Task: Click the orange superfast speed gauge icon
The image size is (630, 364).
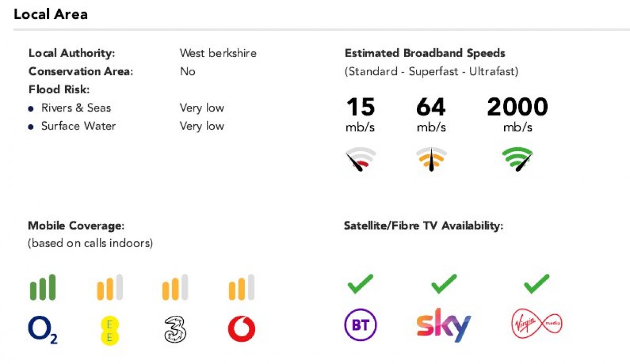Action: tap(431, 159)
